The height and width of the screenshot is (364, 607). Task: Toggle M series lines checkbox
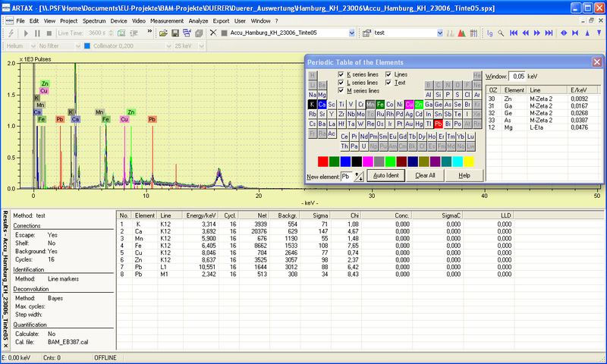point(341,90)
